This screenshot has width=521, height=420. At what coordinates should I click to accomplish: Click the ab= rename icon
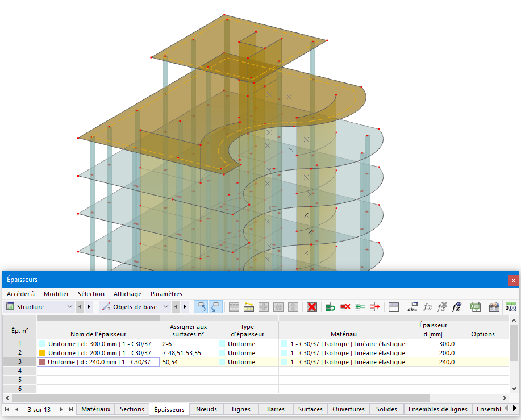pyautogui.click(x=412, y=307)
